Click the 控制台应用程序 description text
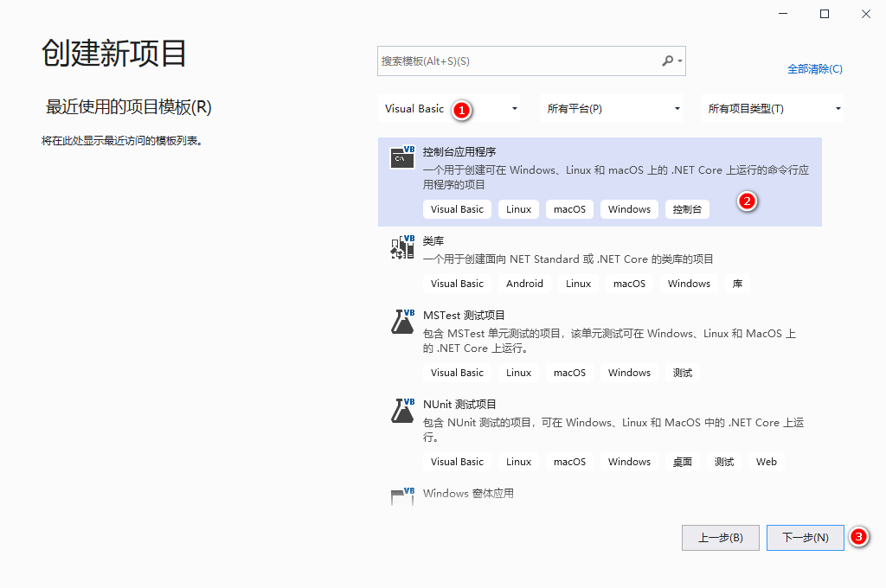The width and height of the screenshot is (886, 588). point(616,177)
